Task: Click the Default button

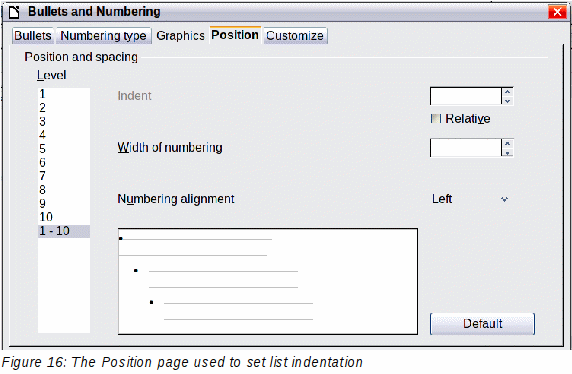Action: [482, 324]
